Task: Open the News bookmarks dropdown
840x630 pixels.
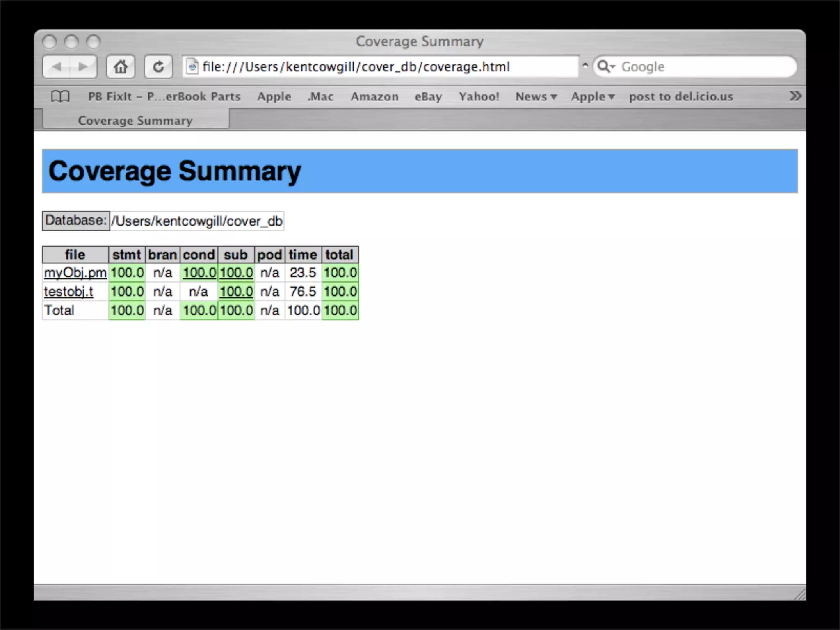Action: click(536, 97)
